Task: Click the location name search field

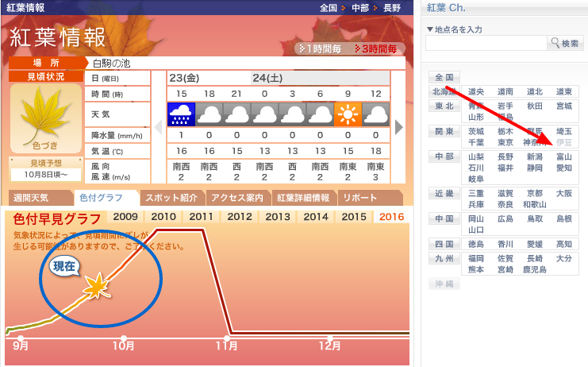Action: pyautogui.click(x=486, y=43)
